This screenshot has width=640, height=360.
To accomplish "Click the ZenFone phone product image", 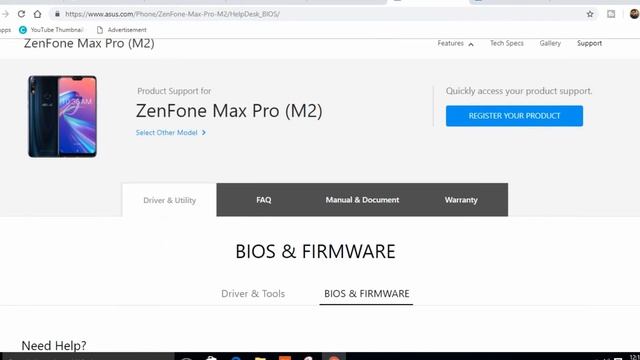I will pyautogui.click(x=62, y=116).
